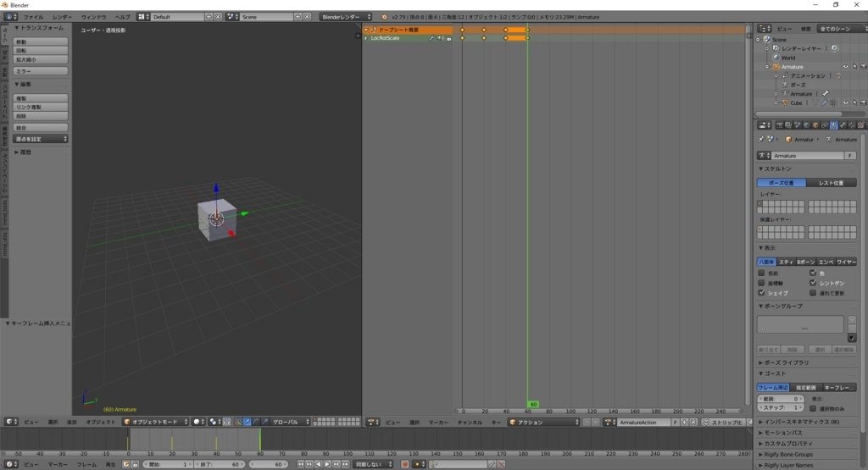Click the ミラー button

(x=41, y=71)
